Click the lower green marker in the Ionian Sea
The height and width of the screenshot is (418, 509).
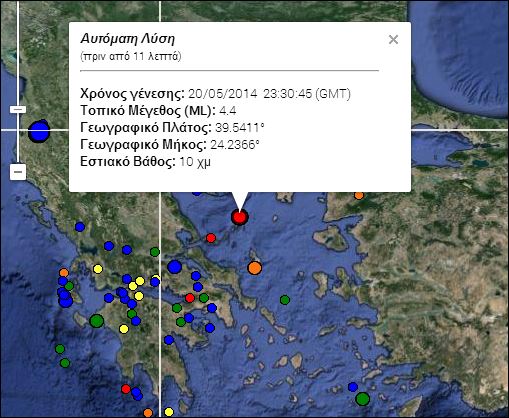point(65,363)
